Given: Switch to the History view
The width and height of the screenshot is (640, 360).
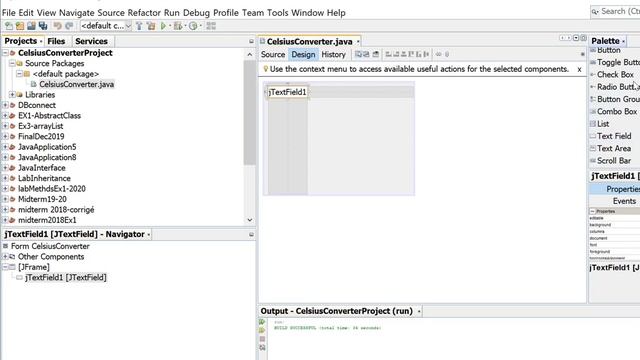Looking at the screenshot, I should [x=333, y=54].
